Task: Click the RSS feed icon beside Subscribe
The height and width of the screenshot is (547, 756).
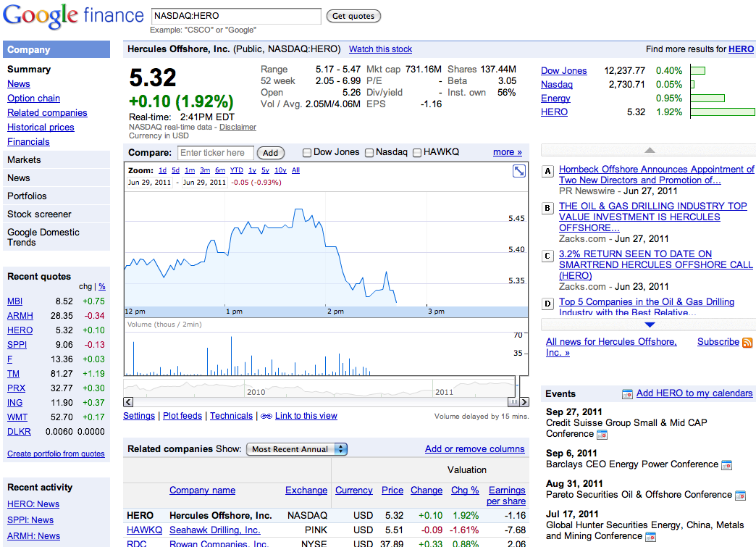Action: (x=747, y=343)
